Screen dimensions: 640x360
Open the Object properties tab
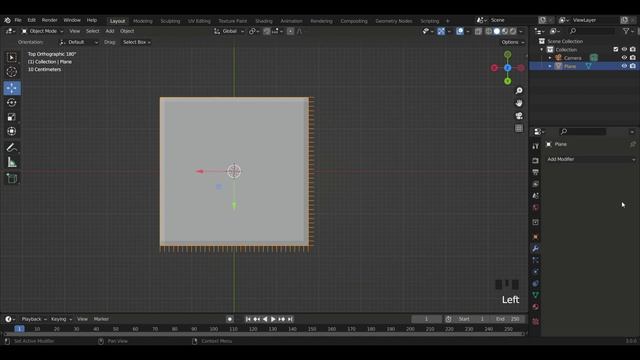(536, 237)
